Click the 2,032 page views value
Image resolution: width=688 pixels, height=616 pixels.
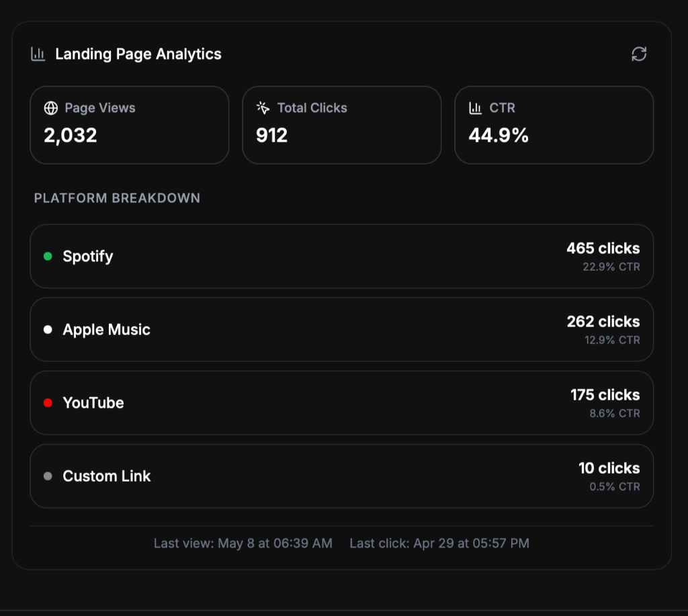coord(70,135)
